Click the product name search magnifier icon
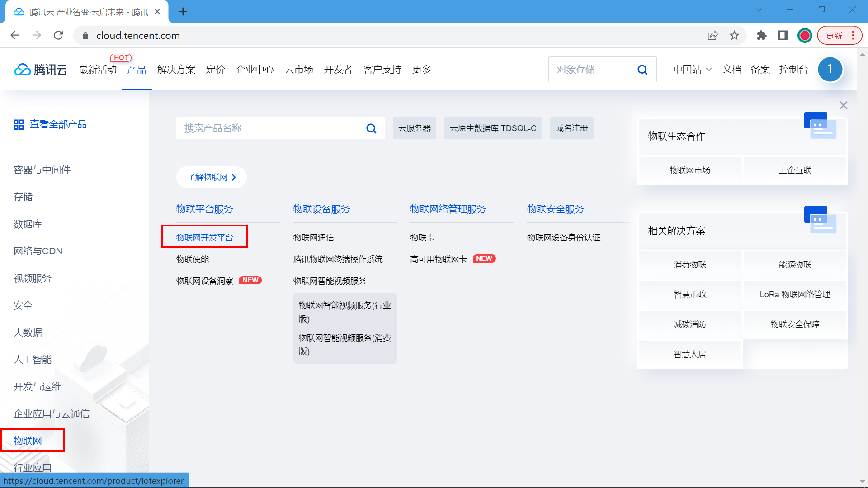The width and height of the screenshot is (868, 488). click(x=371, y=128)
